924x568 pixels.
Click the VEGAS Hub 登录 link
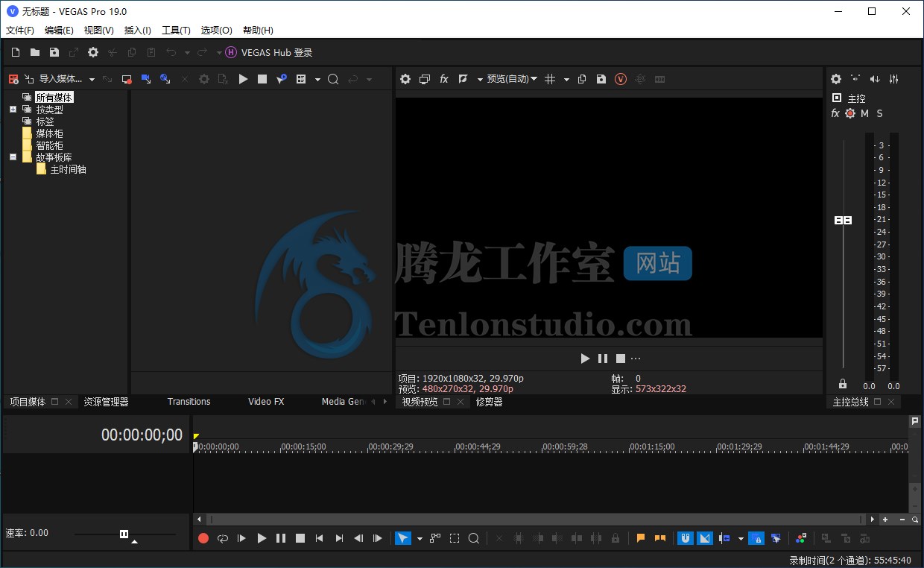[277, 52]
